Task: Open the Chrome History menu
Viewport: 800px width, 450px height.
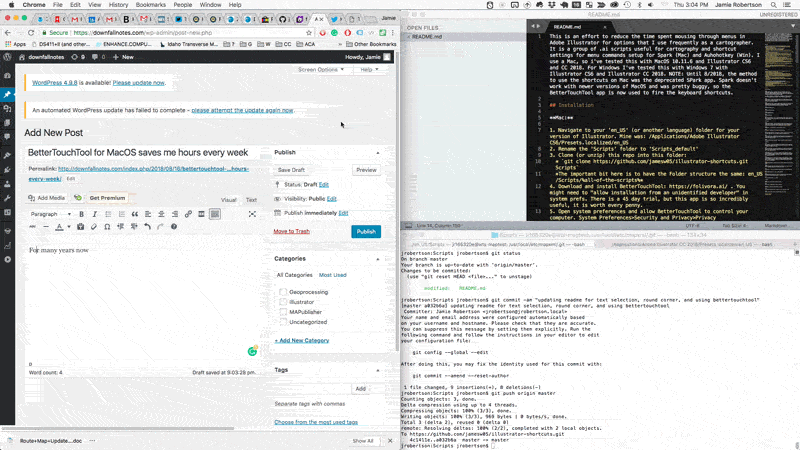Action: (x=118, y=5)
